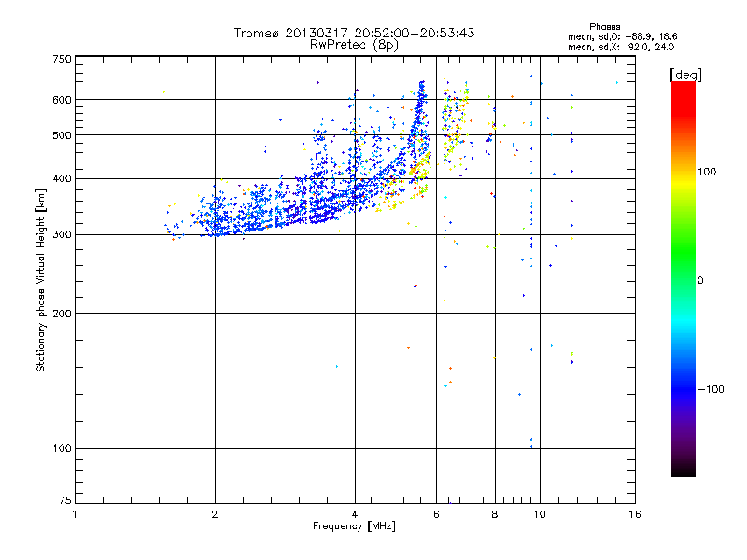The image size is (747, 560).
Task: Click the x-axis label 'Frequency [MHz]'
Action: coord(354,526)
